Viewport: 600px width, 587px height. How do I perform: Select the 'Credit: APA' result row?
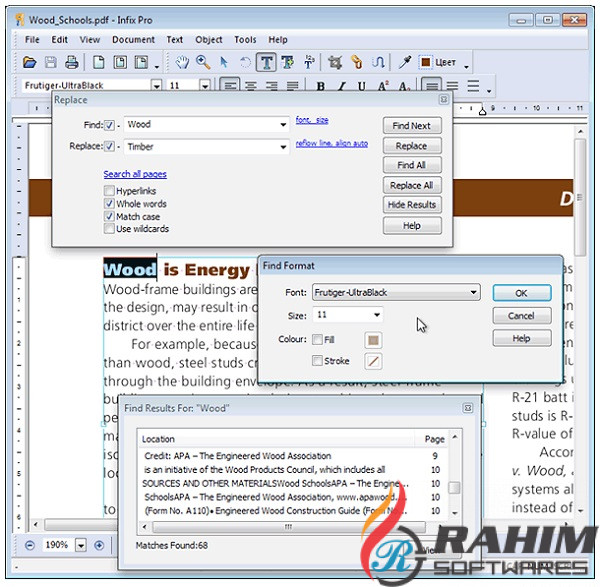(x=293, y=456)
